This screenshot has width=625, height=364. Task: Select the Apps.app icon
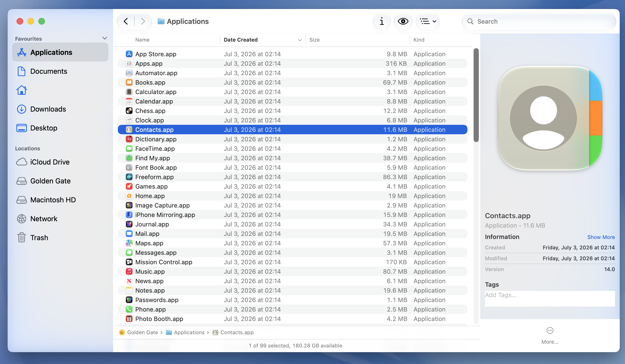click(x=129, y=63)
